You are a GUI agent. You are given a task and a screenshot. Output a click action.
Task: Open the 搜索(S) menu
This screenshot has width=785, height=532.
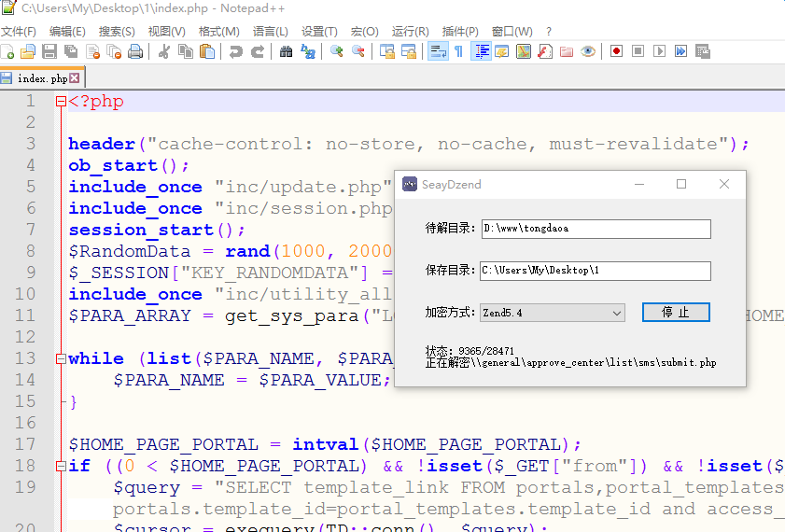117,32
